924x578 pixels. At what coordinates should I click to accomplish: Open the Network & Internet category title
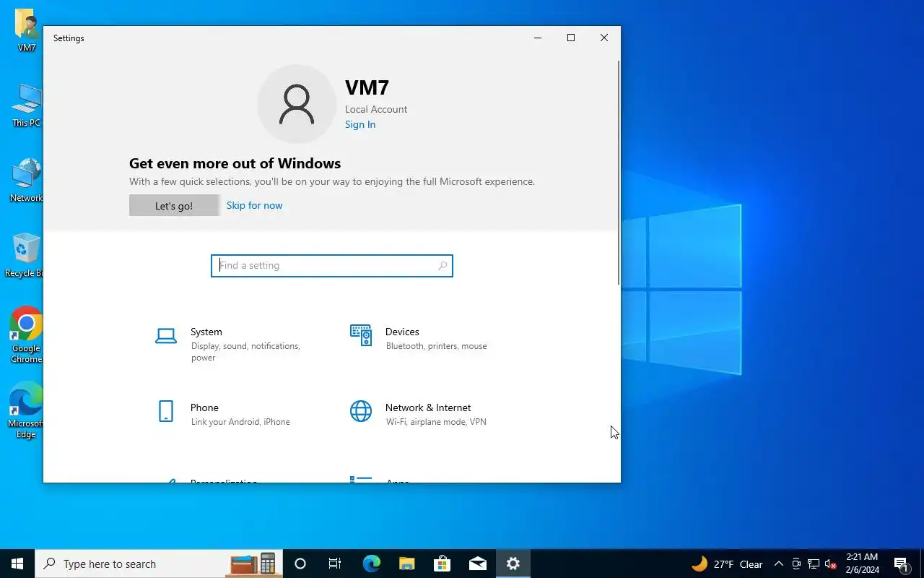click(428, 407)
